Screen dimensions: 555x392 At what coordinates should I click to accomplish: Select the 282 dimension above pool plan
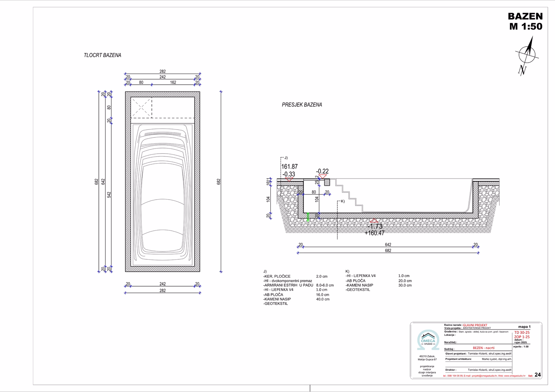[x=163, y=72]
